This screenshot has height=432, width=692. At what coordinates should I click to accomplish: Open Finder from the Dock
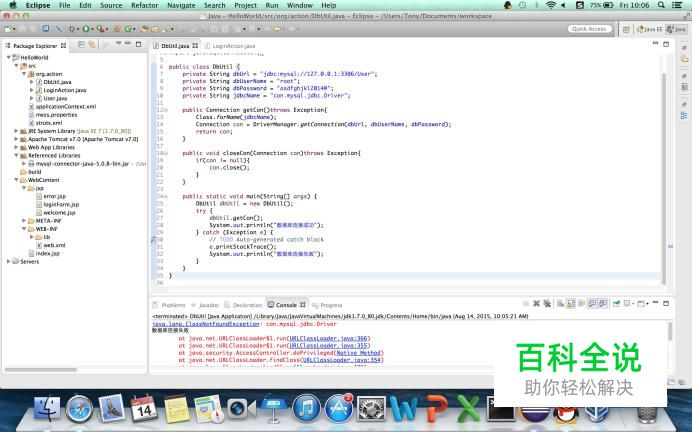tap(47, 409)
